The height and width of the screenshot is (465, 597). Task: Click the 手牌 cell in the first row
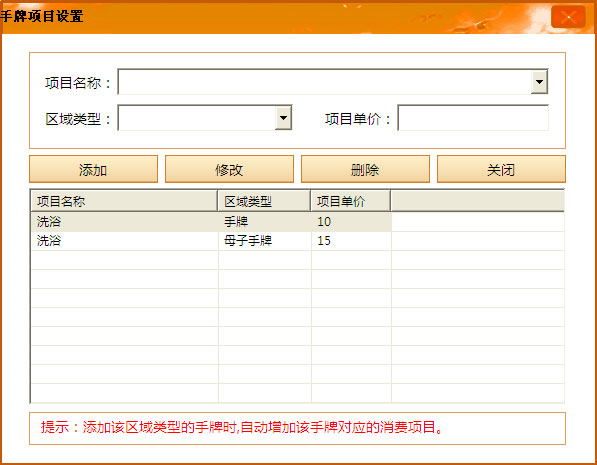coord(265,222)
